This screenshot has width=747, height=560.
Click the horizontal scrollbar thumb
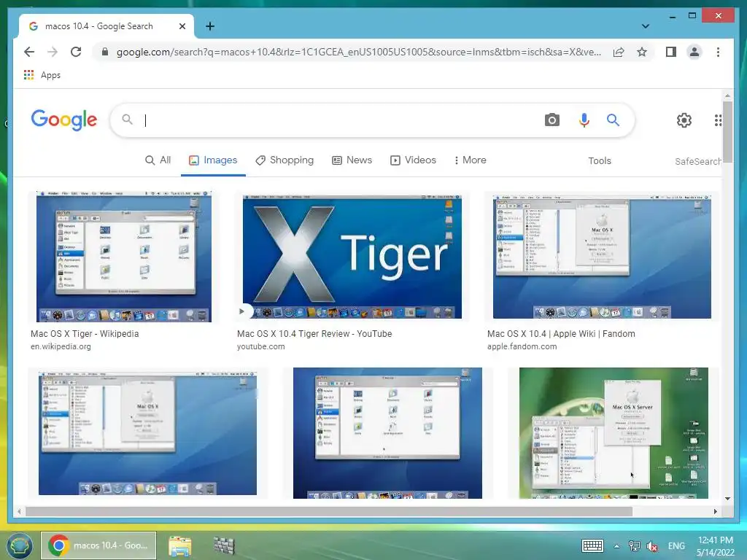tap(329, 511)
